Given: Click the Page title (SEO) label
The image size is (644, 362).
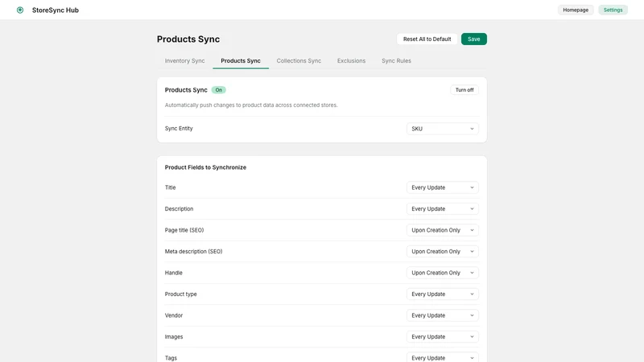Looking at the screenshot, I should (x=184, y=230).
